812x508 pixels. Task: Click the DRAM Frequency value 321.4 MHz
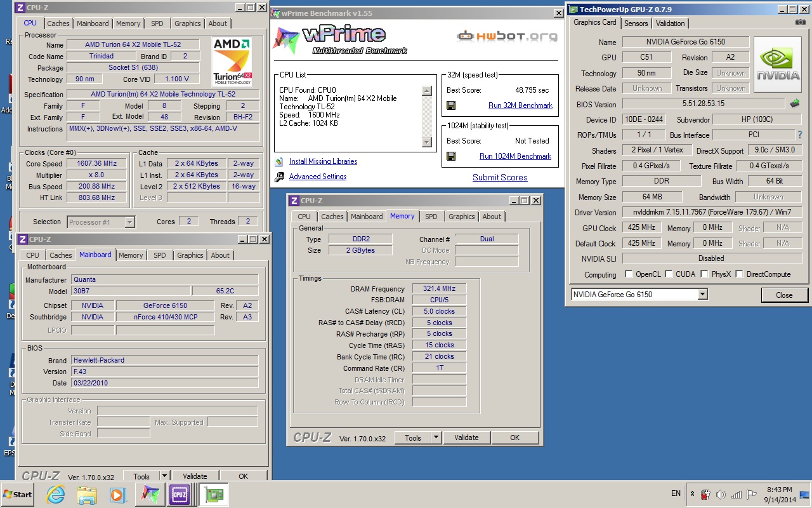439,288
